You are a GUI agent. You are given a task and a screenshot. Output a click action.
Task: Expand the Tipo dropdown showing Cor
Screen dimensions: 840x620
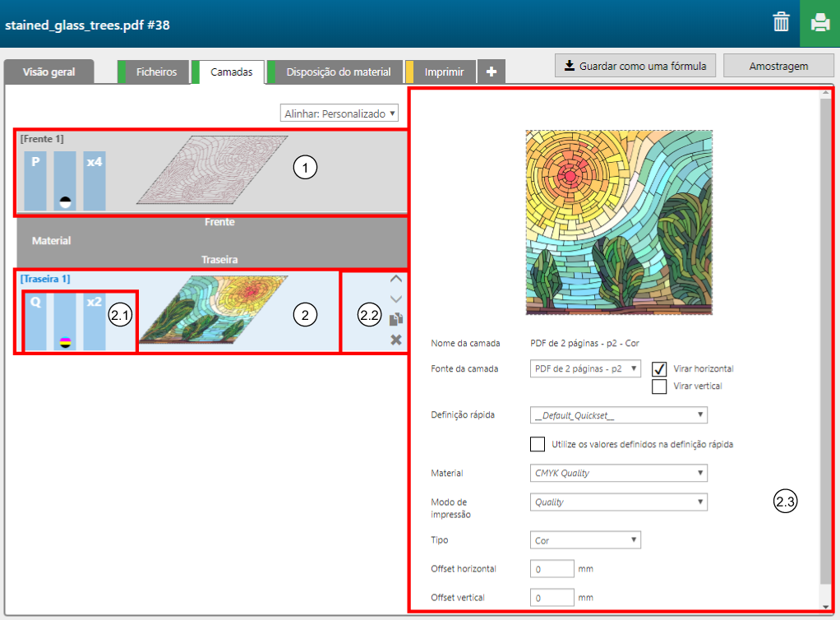(585, 540)
